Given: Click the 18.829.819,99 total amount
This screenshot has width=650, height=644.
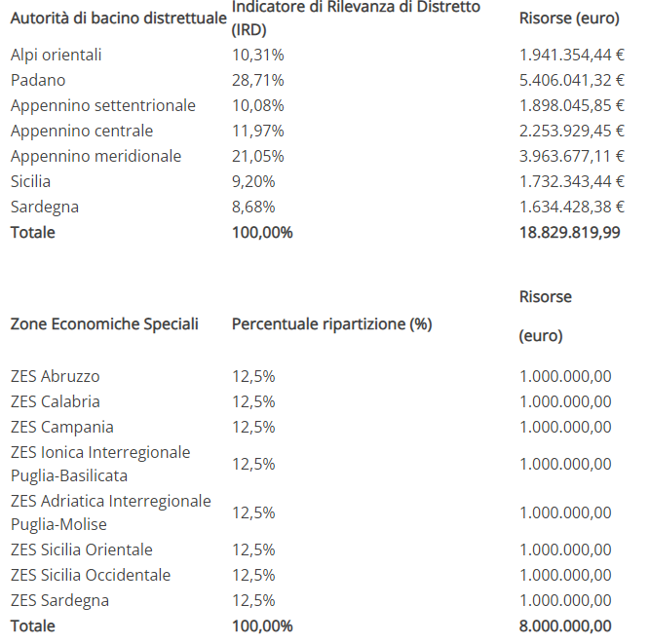Looking at the screenshot, I should coord(569,232).
